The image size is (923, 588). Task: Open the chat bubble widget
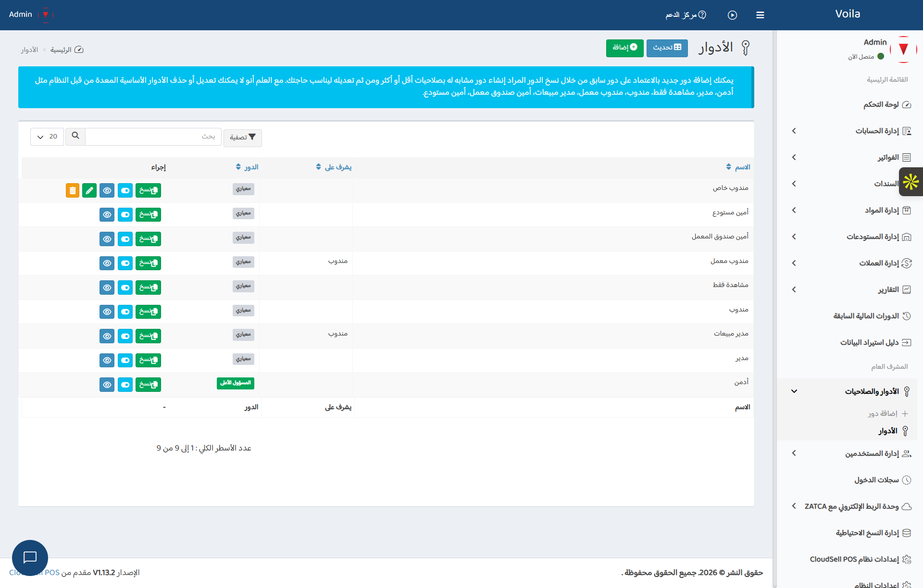tap(30, 558)
